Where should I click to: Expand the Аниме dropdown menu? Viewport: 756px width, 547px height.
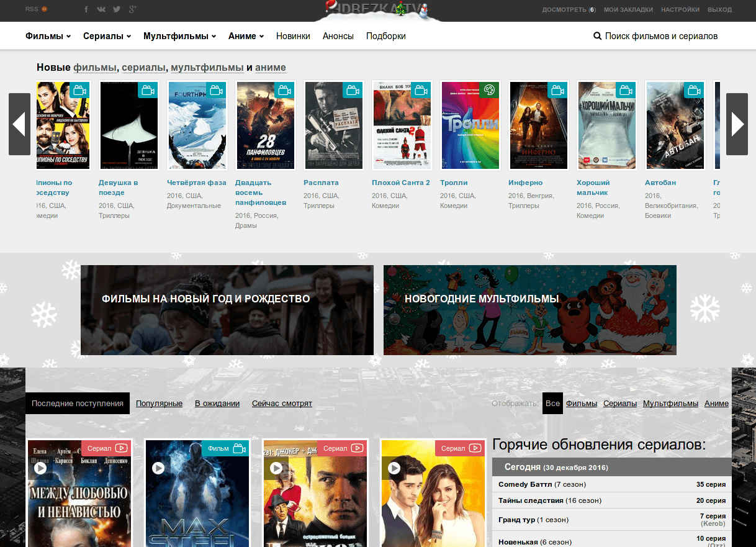[x=246, y=36]
